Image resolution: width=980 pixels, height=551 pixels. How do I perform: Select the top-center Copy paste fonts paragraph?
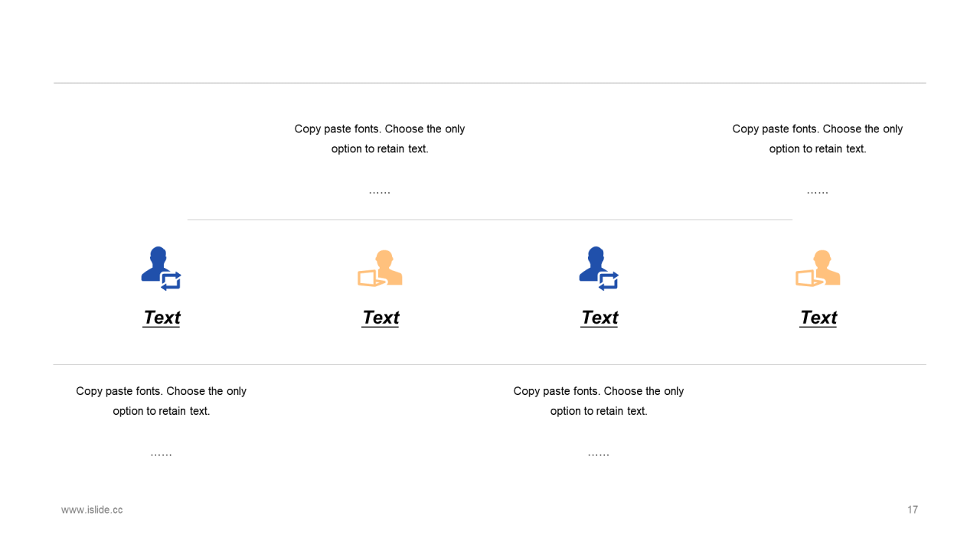click(x=380, y=139)
